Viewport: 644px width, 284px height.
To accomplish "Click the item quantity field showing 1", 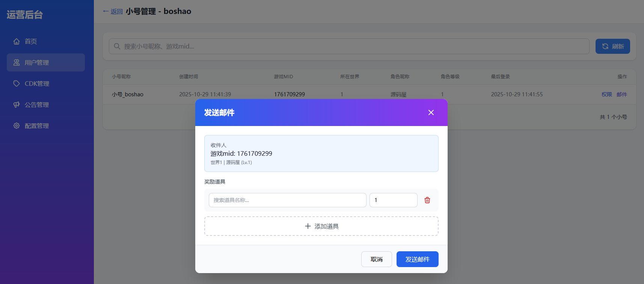I will 393,200.
